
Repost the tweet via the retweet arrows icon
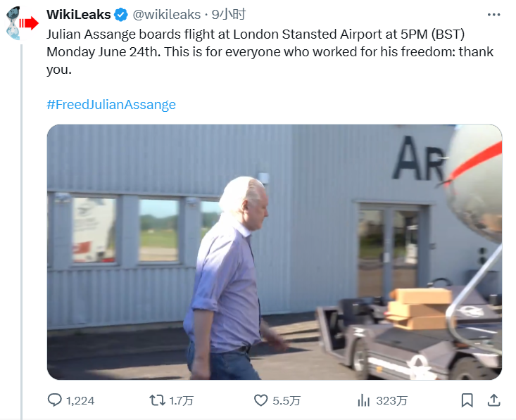point(158,400)
